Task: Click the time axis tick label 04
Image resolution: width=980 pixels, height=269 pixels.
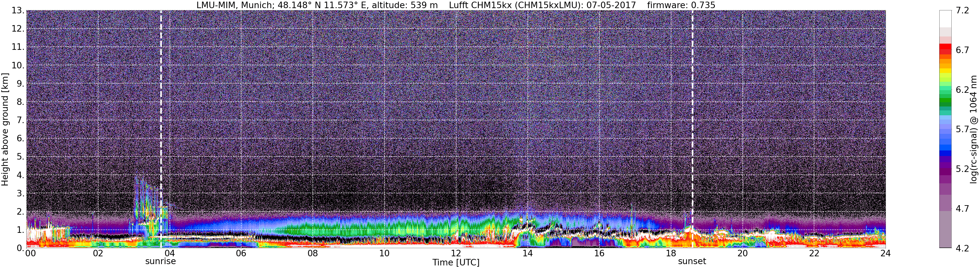Action: (170, 253)
